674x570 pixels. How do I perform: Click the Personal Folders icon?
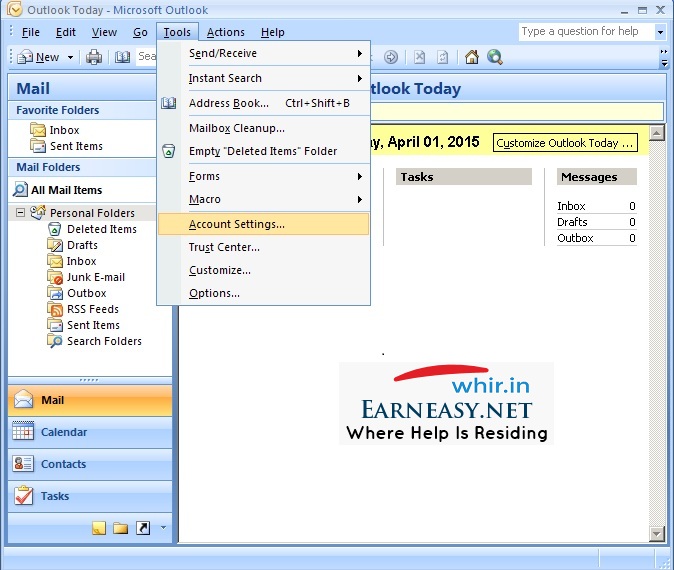click(38, 212)
